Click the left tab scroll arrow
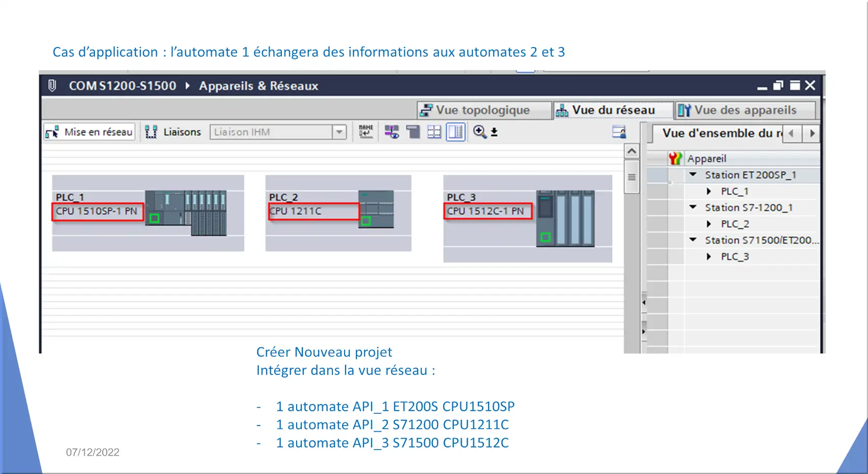The image size is (868, 474). 791,133
